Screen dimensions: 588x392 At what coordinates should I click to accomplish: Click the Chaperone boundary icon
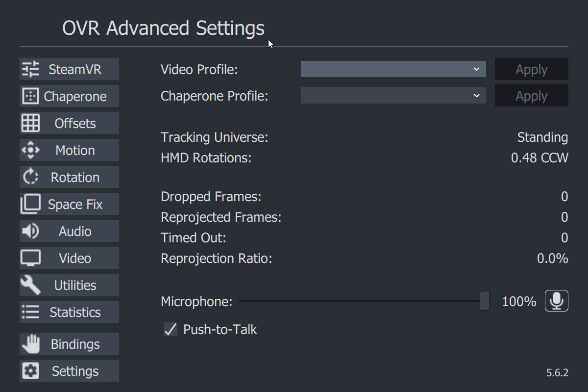[30, 96]
